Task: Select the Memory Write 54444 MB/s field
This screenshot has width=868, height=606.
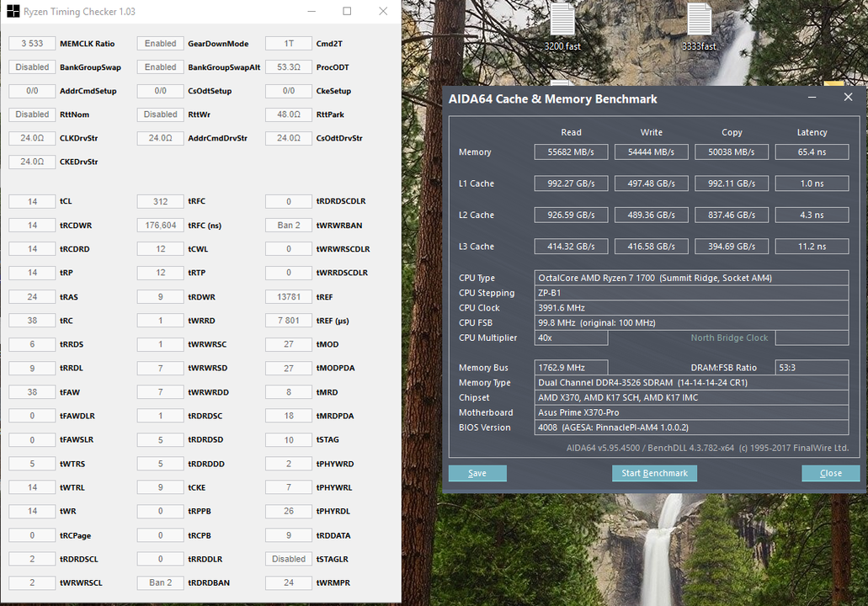Action: click(x=651, y=151)
